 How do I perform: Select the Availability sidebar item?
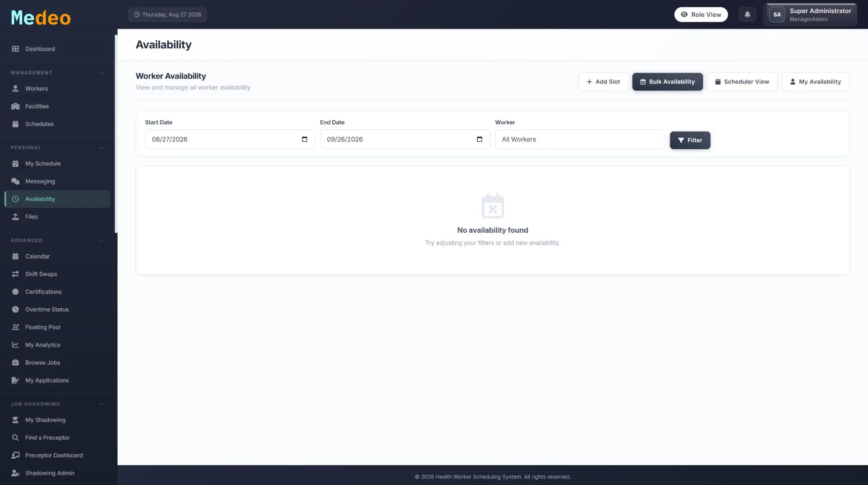click(x=57, y=199)
